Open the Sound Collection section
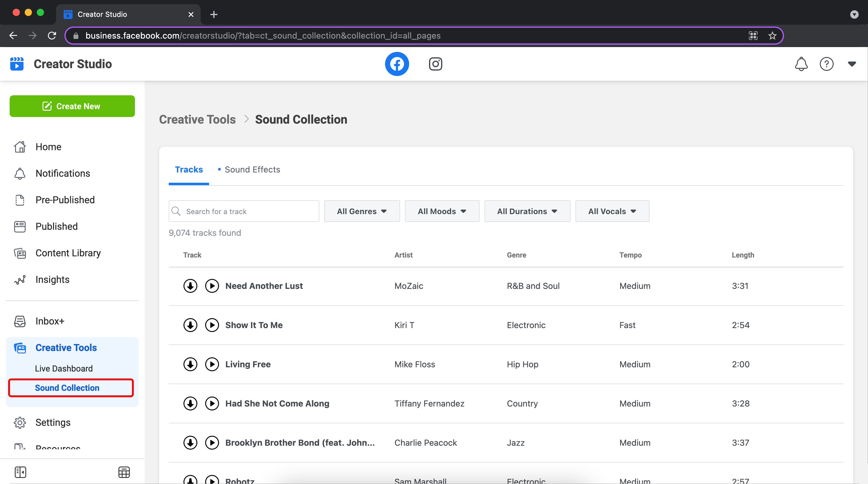 tap(67, 388)
